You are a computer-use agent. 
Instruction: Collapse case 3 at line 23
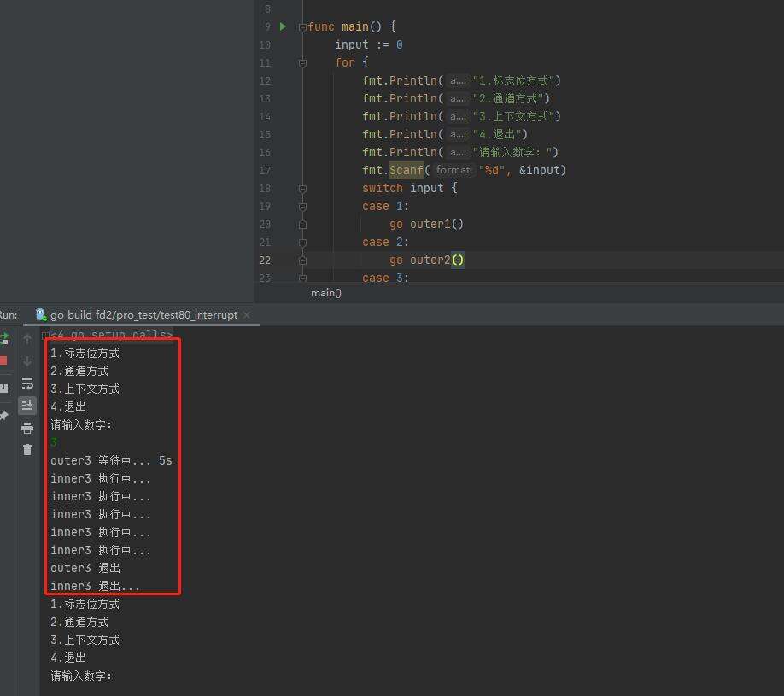click(302, 278)
